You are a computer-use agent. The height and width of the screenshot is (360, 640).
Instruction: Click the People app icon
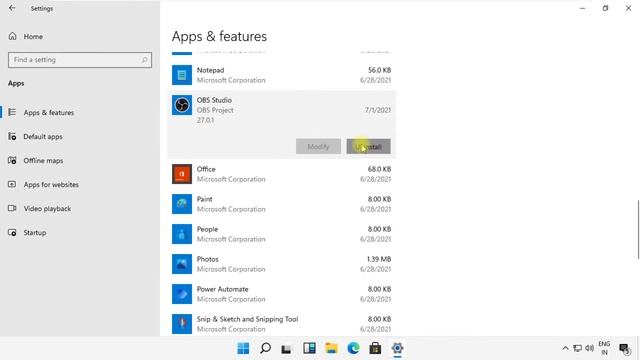182,234
